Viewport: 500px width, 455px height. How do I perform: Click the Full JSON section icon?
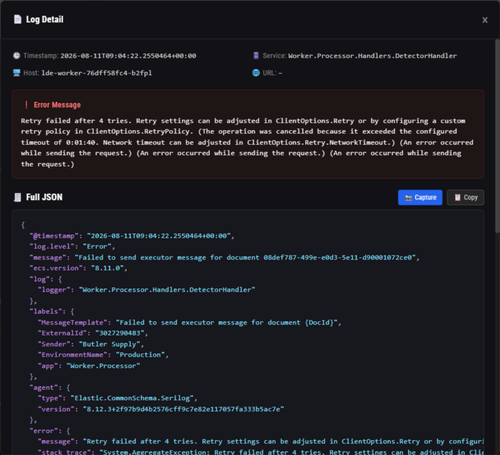tap(18, 197)
